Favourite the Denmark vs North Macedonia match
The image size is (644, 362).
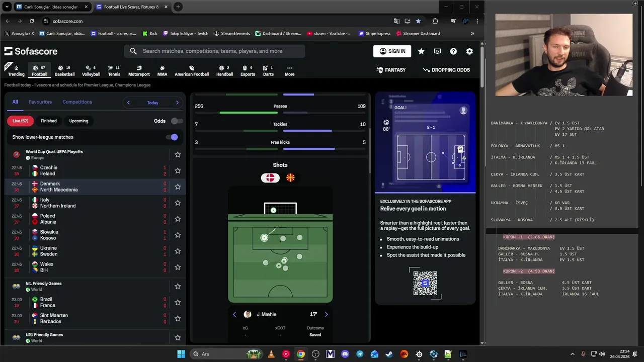(178, 187)
